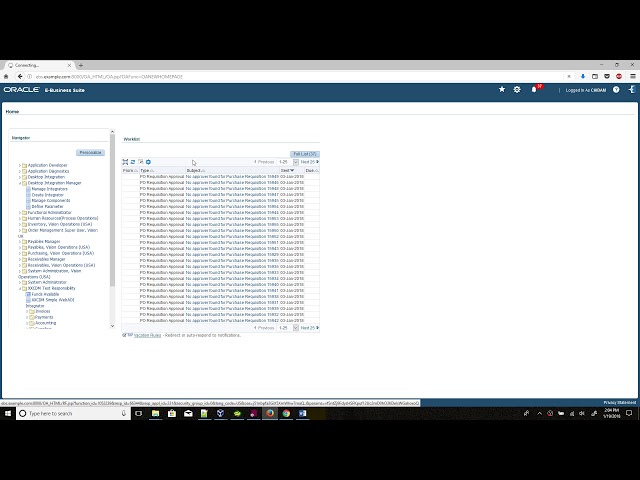Click the Oracle logo
640x480 pixels.
click(x=22, y=89)
